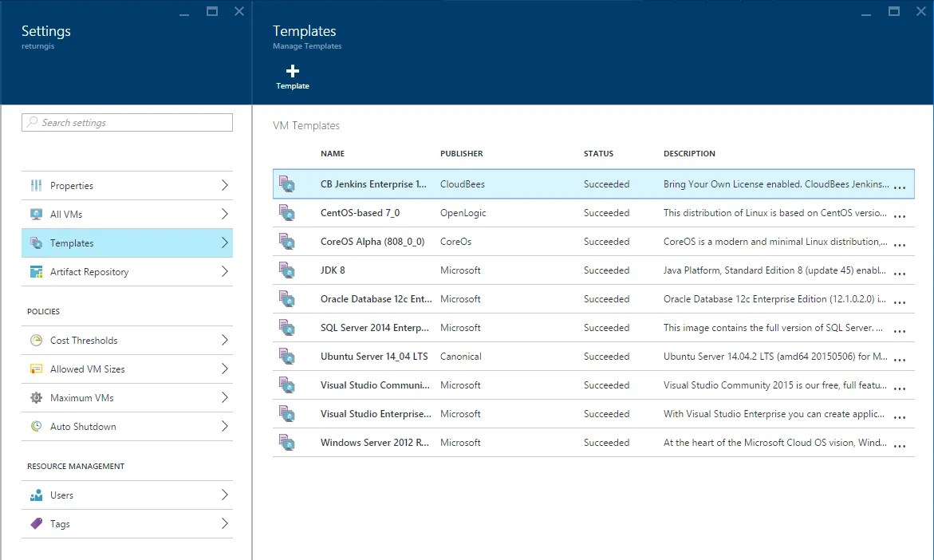Click the CloudBees publisher cell
Image resolution: width=934 pixels, height=560 pixels.
(x=463, y=184)
